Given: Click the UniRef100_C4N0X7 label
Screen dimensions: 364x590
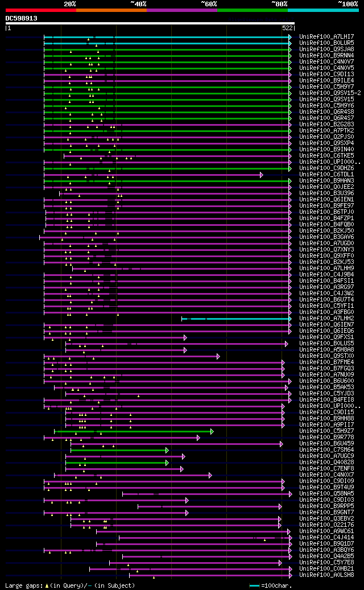Looking at the screenshot, I should click(x=326, y=476).
